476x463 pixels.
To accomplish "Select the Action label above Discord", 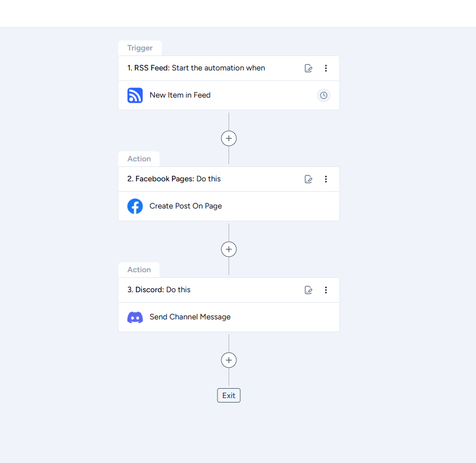I will coord(139,269).
